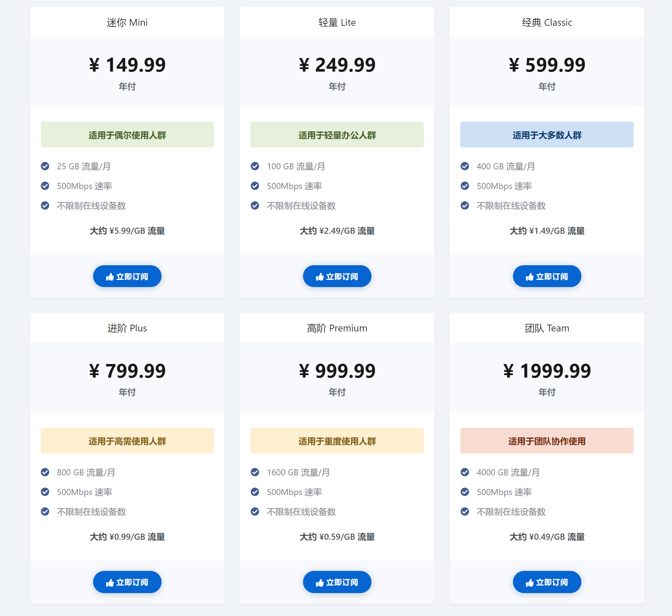Screen dimensions: 672x616
Task: Click 立即订阅 for 轻量 Lite
Action: pyautogui.click(x=337, y=276)
